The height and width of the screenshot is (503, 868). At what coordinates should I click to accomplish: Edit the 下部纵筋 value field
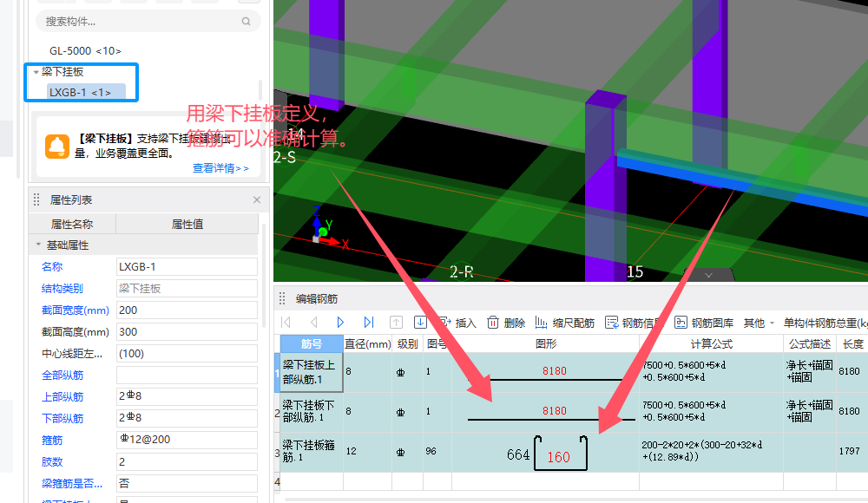coord(187,418)
